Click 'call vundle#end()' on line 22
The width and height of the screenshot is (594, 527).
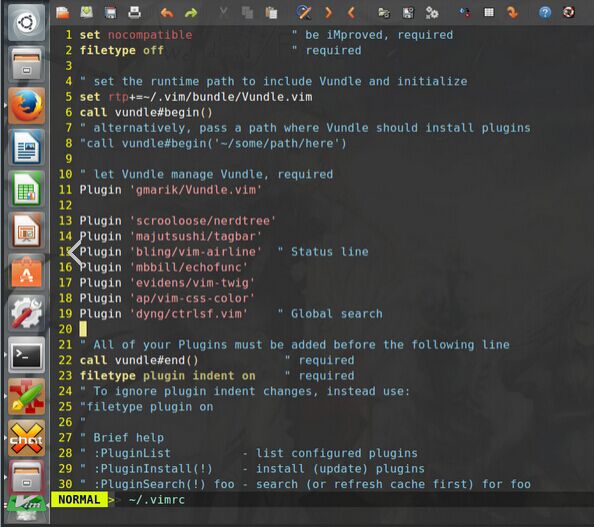(139, 360)
